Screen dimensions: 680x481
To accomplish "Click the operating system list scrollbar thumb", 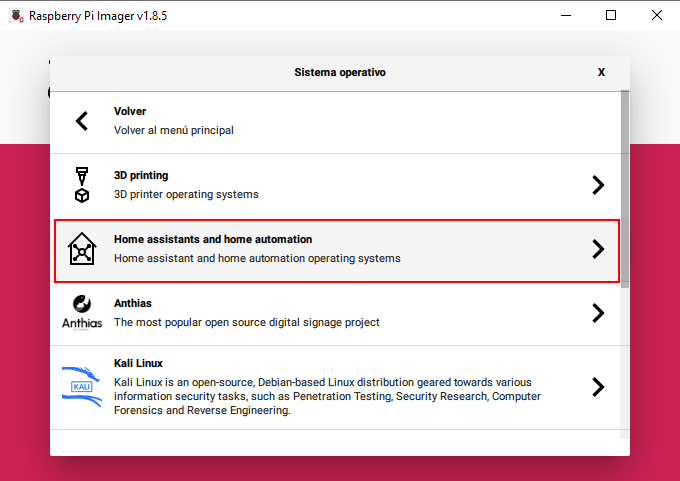I will tap(625, 189).
